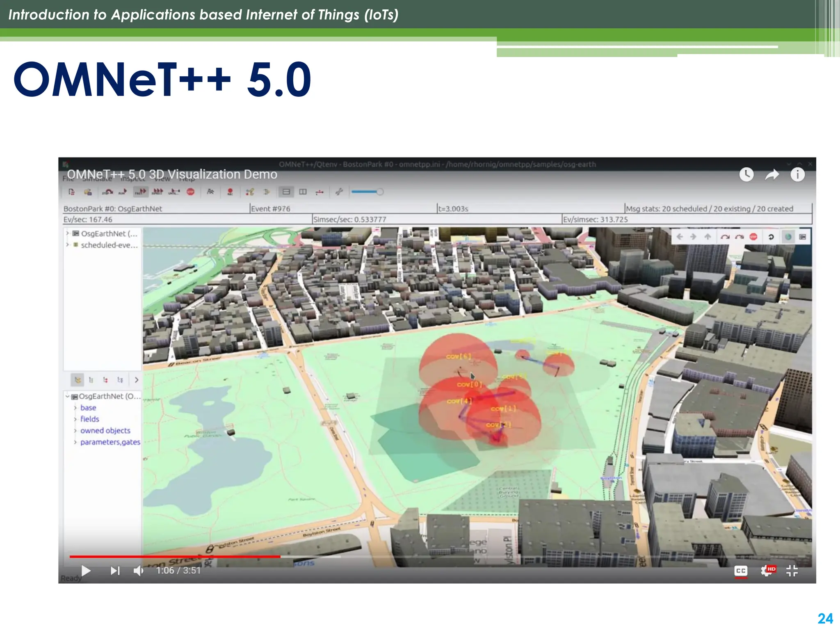Viewport: 840px width, 630px height.
Task: Open the Simulate menu
Action: pyautogui.click(x=98, y=179)
